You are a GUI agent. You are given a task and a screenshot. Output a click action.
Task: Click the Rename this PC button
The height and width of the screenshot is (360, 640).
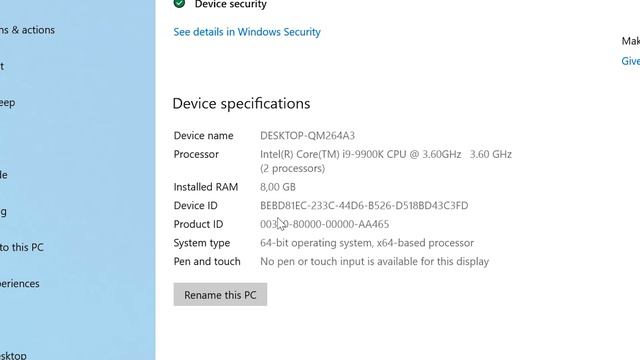[x=220, y=294]
